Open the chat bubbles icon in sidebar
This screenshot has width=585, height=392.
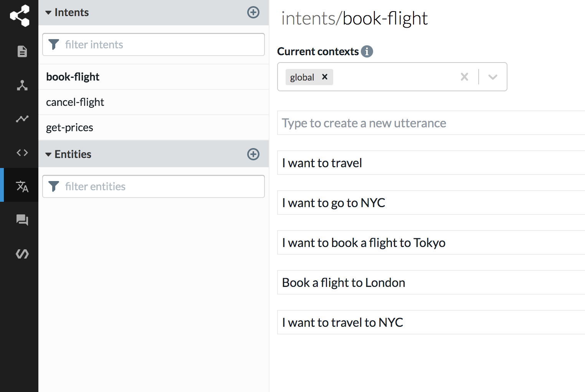[22, 220]
